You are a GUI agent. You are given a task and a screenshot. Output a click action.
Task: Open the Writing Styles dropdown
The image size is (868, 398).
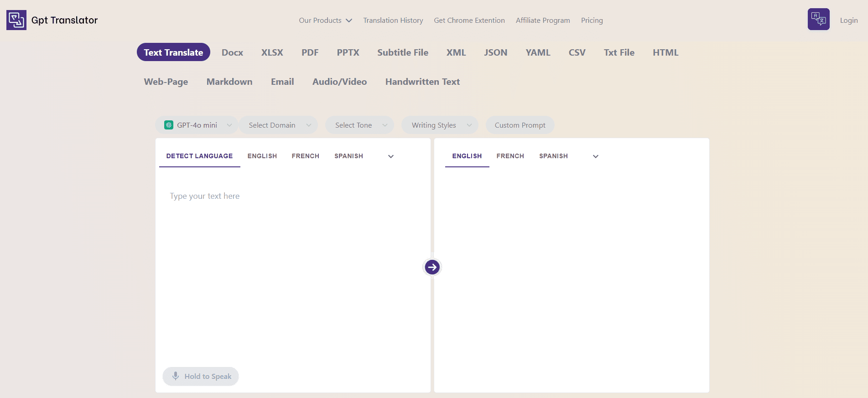click(440, 125)
